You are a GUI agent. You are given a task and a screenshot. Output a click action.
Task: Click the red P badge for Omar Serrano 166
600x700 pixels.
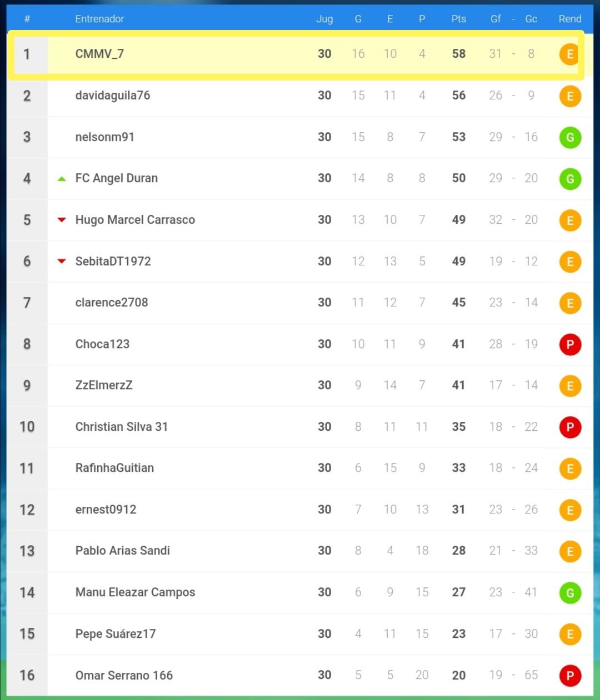coord(570,676)
